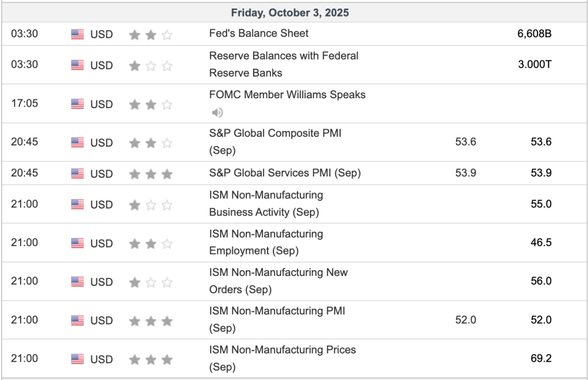The width and height of the screenshot is (588, 380).
Task: Open S&P Global Services PMI (Sep) event
Action: [285, 173]
